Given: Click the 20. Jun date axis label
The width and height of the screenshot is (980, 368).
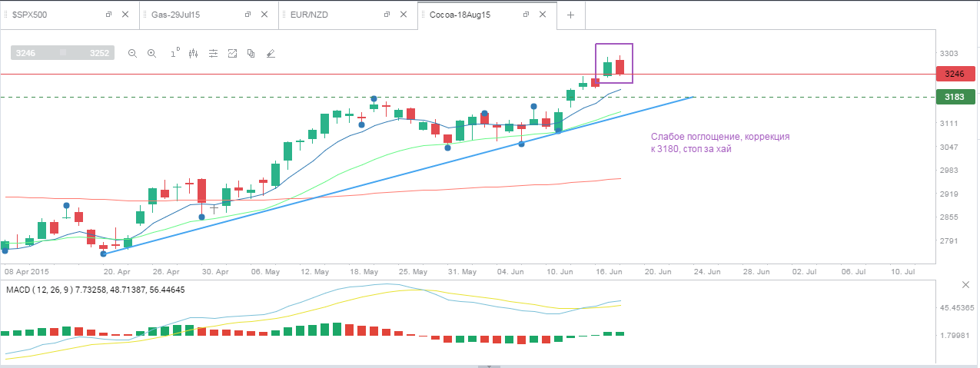Looking at the screenshot, I should pyautogui.click(x=659, y=271).
